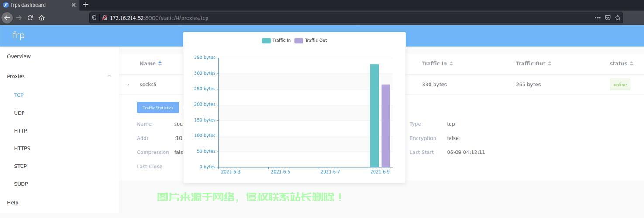644x218 pixels.
Task: Close the frps dashboard tab
Action: [x=73, y=5]
